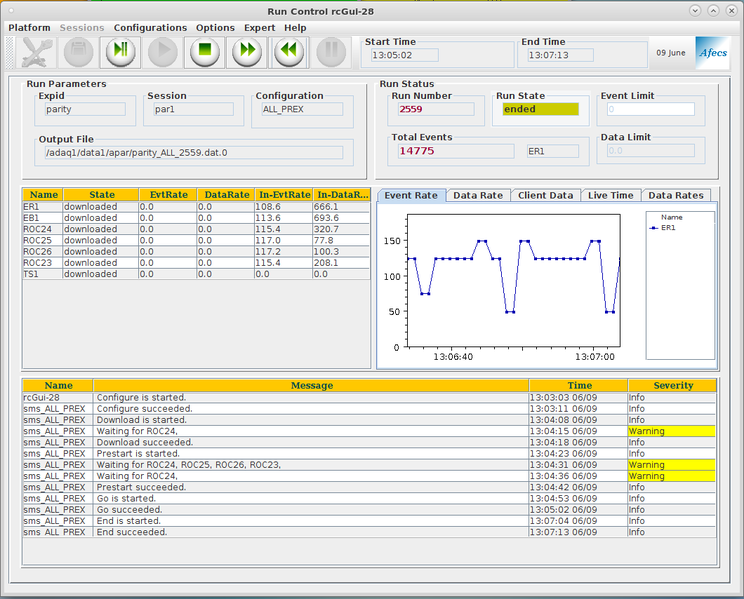This screenshot has width=744, height=599.
Task: Click the Expid field showing parity
Action: point(85,109)
